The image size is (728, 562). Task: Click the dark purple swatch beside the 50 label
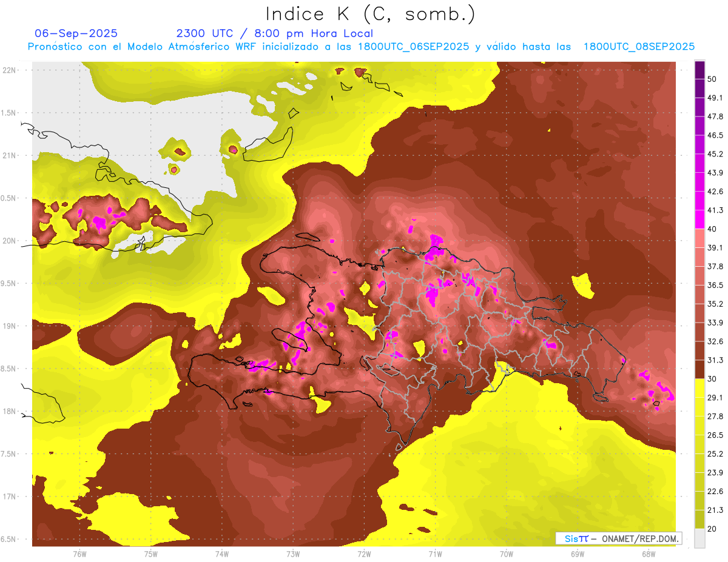(x=699, y=70)
